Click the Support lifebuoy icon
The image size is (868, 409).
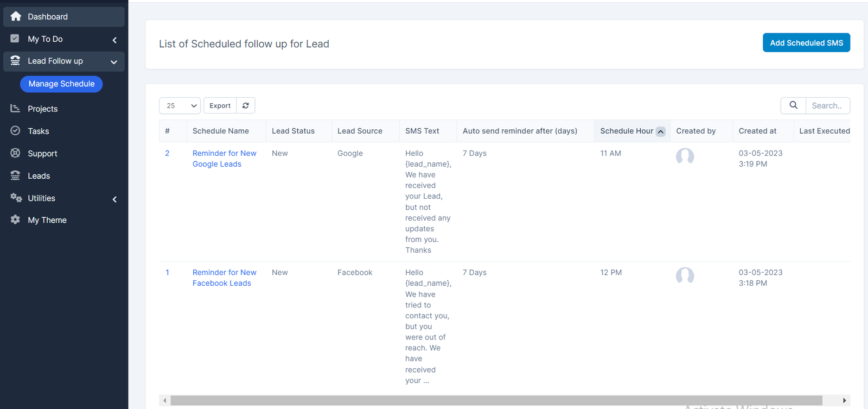coord(15,153)
